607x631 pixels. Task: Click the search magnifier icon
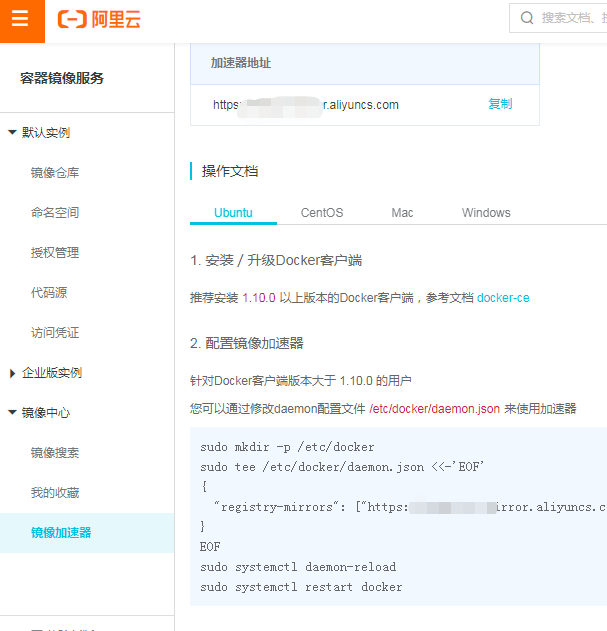click(527, 18)
